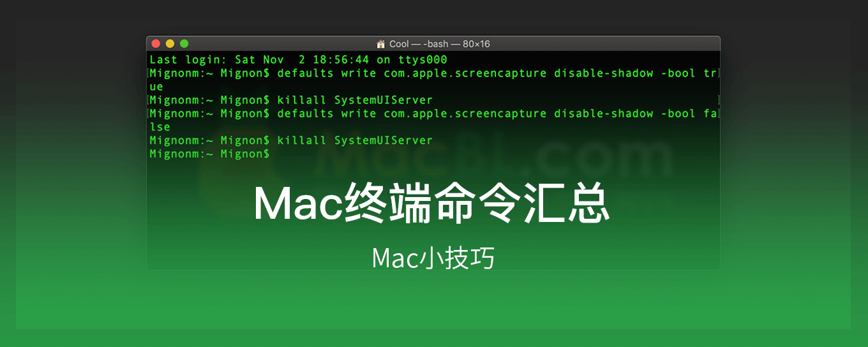Screen dimensions: 868x347
Task: Click the empty 'Mignonm:~ Mignon$' prompt line
Action: (x=209, y=154)
